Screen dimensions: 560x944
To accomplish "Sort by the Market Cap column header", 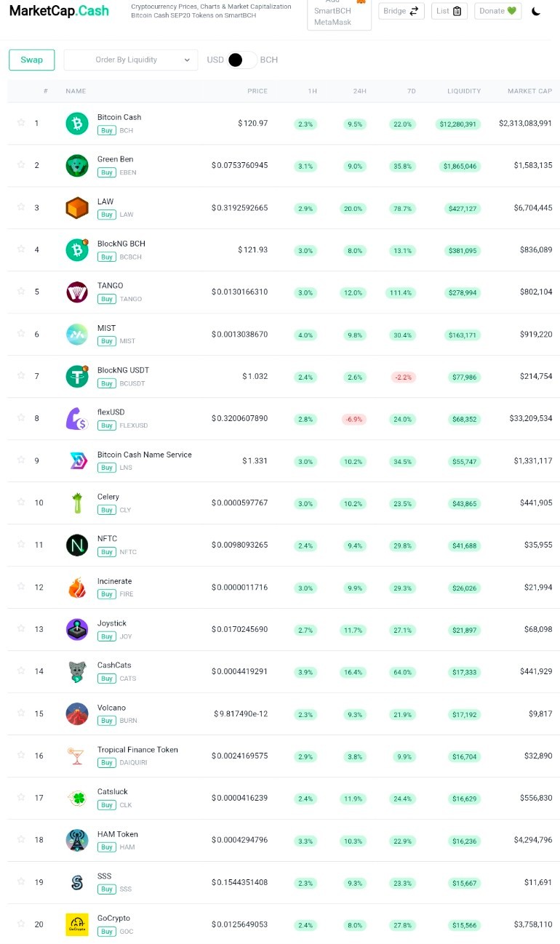I will (529, 91).
